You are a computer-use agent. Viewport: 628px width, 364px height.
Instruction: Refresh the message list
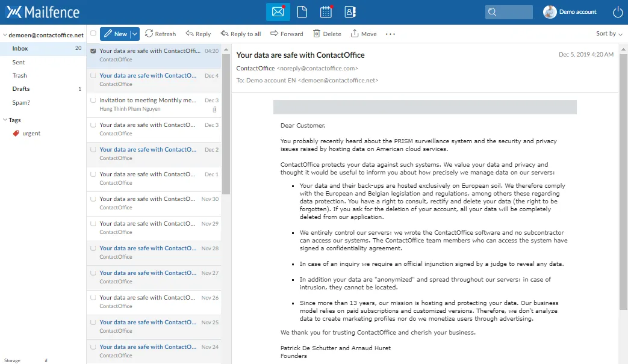pos(160,34)
